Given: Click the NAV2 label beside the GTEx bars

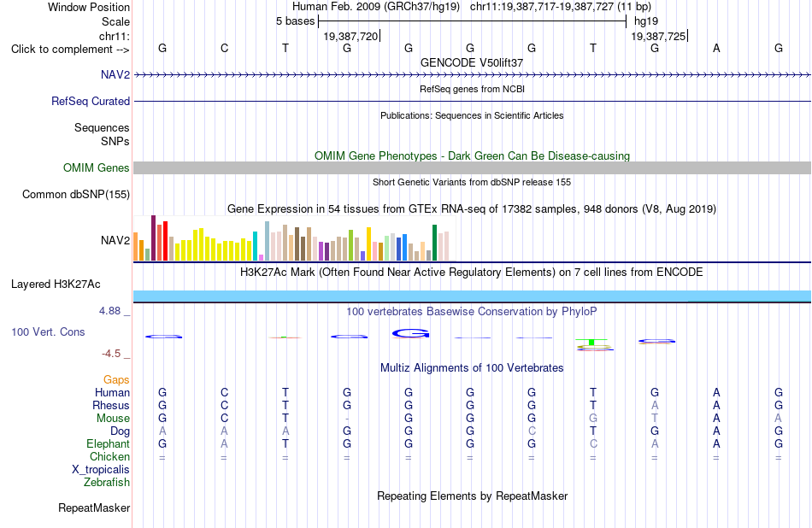Looking at the screenshot, I should coord(115,240).
